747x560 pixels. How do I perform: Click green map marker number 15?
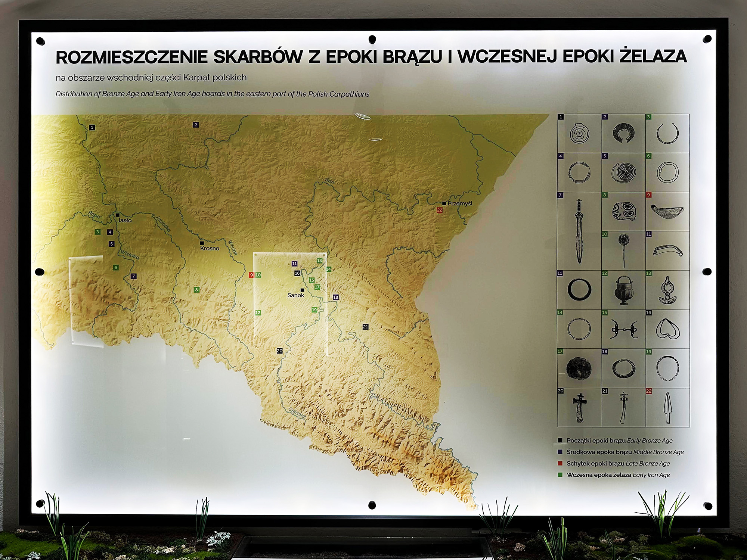(311, 280)
